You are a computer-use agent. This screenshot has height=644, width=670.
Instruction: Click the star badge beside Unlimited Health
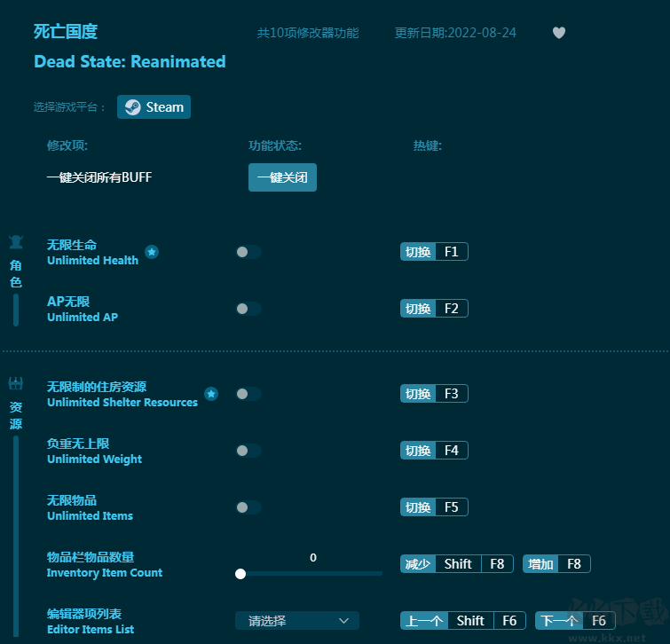(x=152, y=252)
